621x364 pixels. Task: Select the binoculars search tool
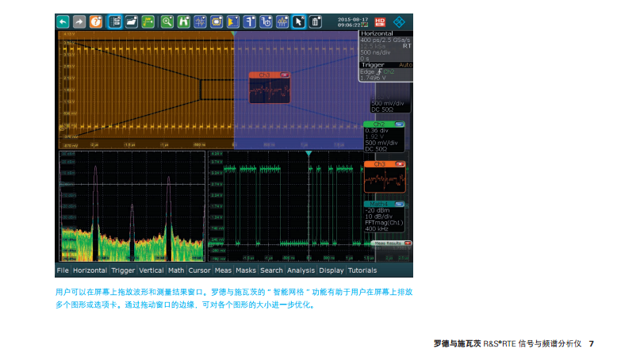tap(184, 21)
